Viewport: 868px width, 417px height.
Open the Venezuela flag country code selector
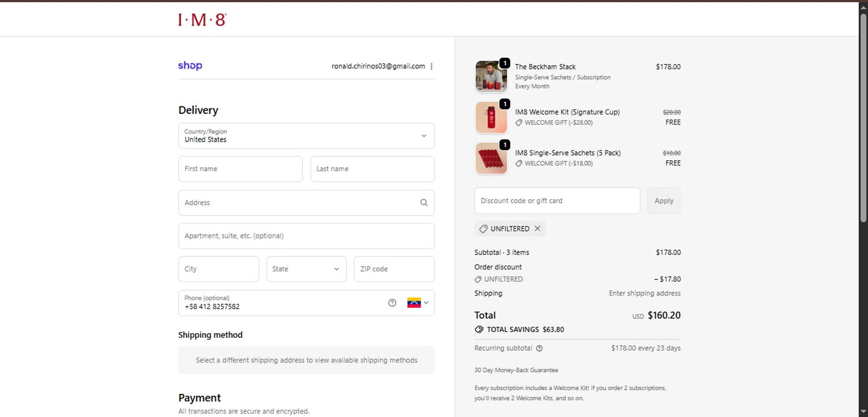click(418, 303)
